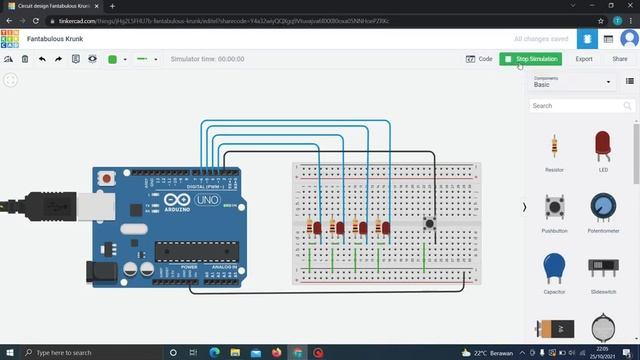The height and width of the screenshot is (360, 640).
Task: Click the project name Fantabulous Krunk
Action: (55, 39)
